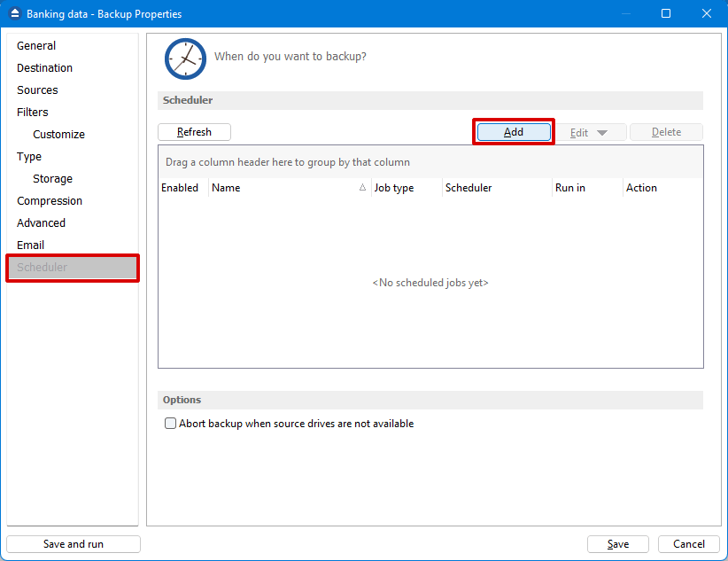The image size is (728, 561).
Task: Open the Edit dropdown arrow
Action: pos(603,131)
